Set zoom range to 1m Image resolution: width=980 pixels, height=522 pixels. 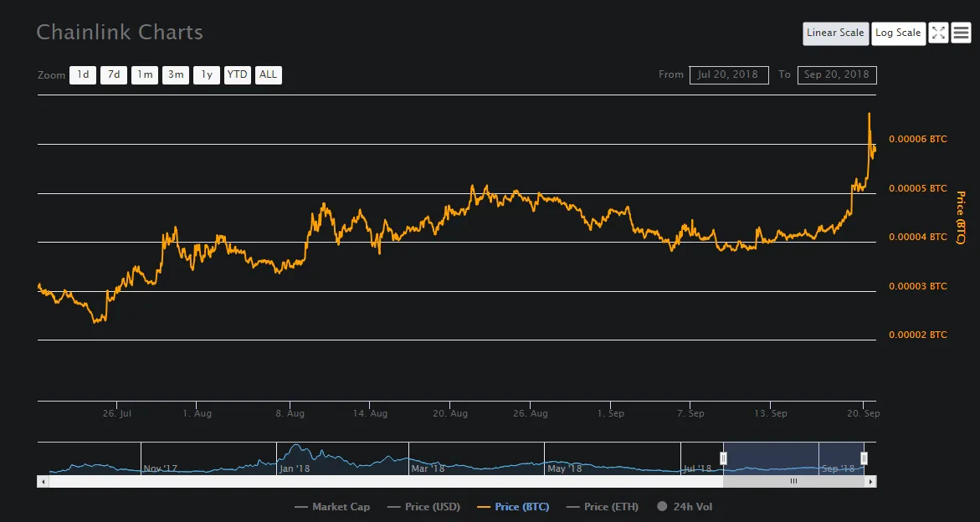click(145, 75)
